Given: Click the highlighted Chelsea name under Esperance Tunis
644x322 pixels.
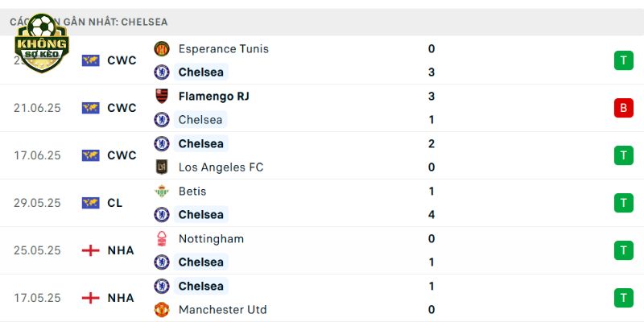Looking at the screenshot, I should [x=200, y=72].
